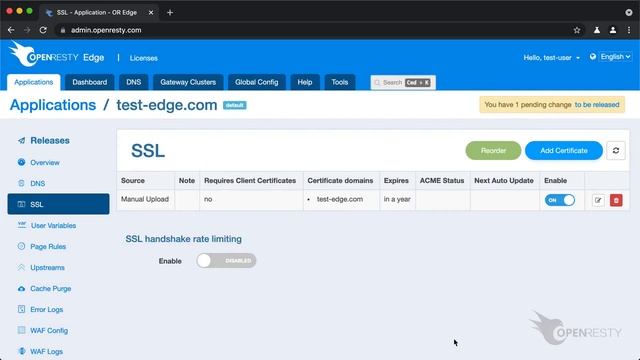The height and width of the screenshot is (360, 640).
Task: Focus the Search input field
Action: pos(403,82)
